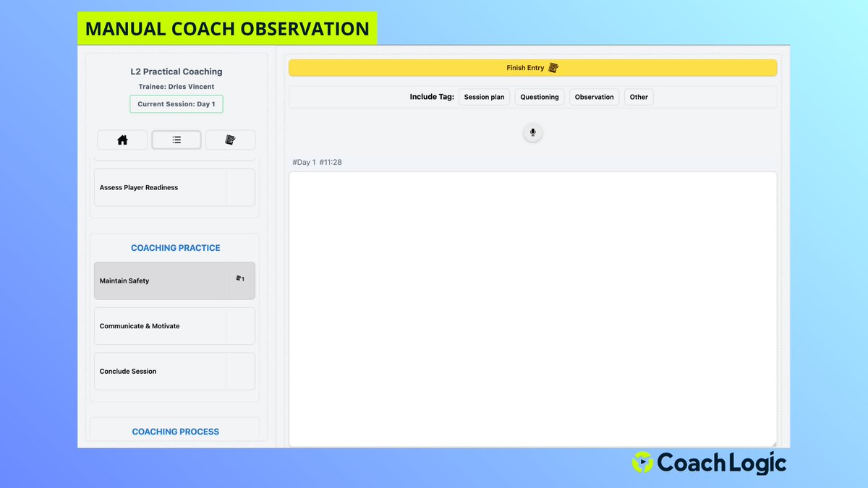Click the Include Tag: label

[x=432, y=97]
